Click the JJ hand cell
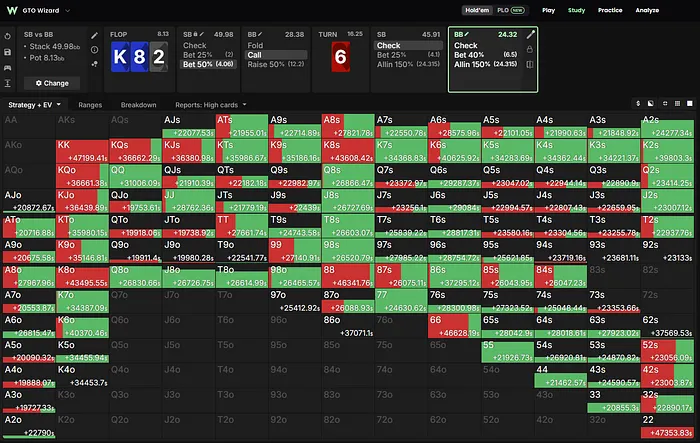The width and height of the screenshot is (700, 443). pyautogui.click(x=188, y=201)
